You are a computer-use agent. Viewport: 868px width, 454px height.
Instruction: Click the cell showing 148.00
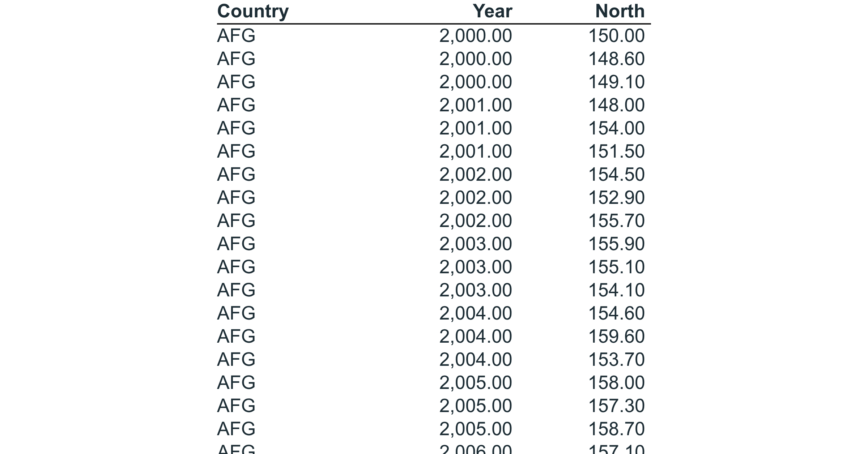pyautogui.click(x=616, y=105)
